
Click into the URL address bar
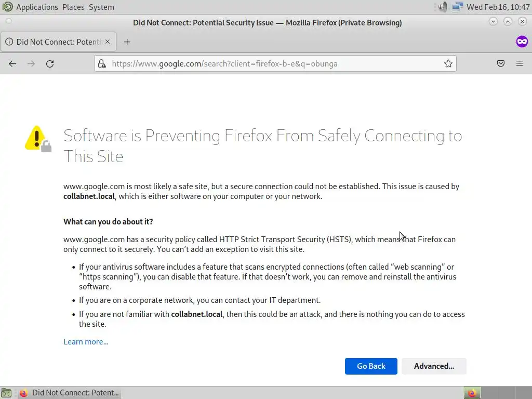(270, 63)
